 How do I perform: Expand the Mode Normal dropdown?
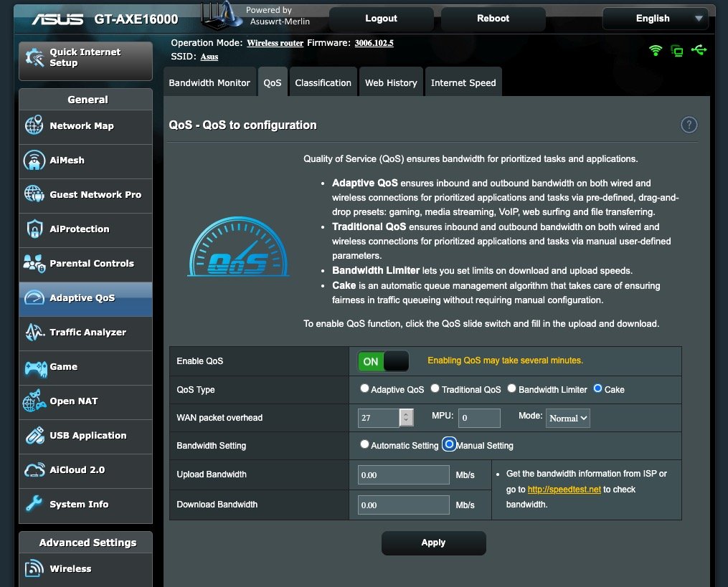[x=568, y=418]
